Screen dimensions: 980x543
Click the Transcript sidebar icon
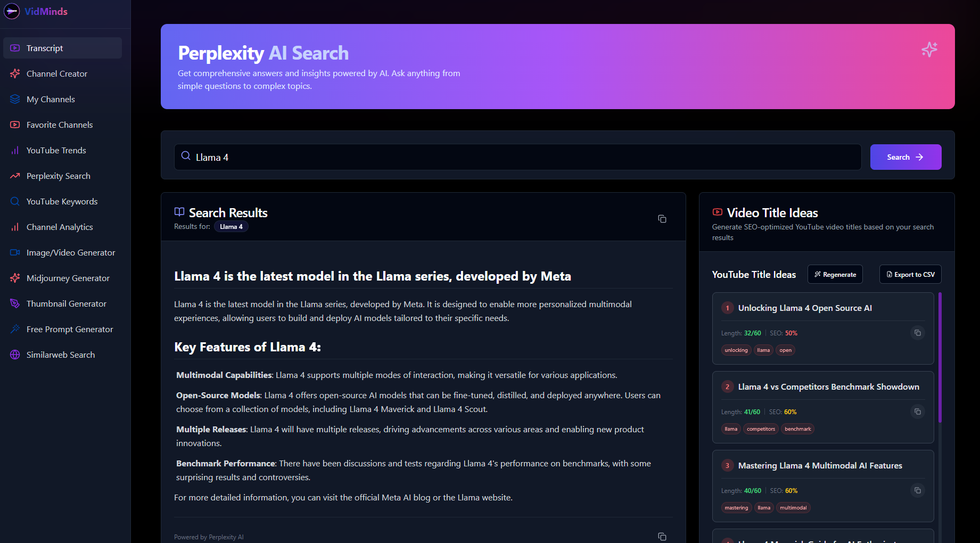[15, 48]
